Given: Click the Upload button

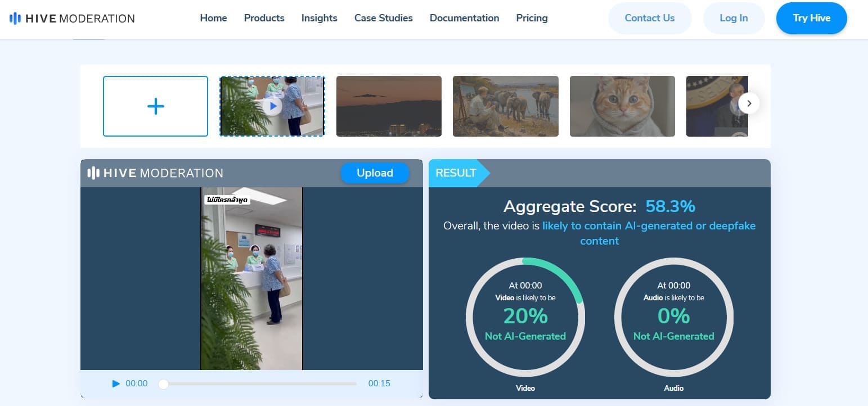Looking at the screenshot, I should coord(375,173).
